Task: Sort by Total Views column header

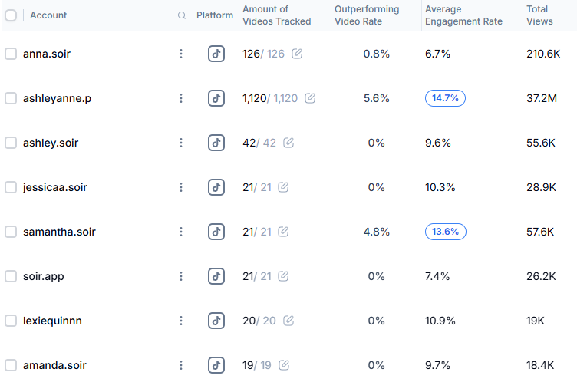Action: click(x=539, y=15)
